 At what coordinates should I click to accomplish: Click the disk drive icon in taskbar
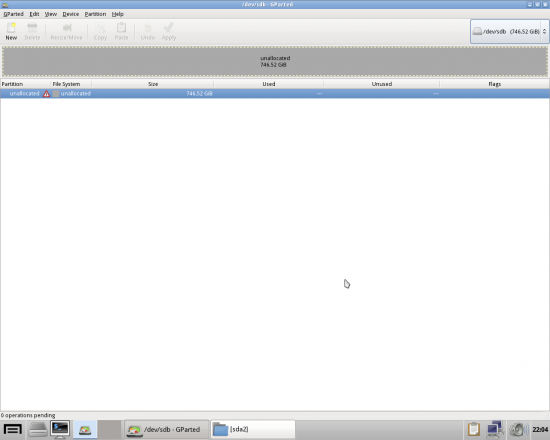(38, 429)
